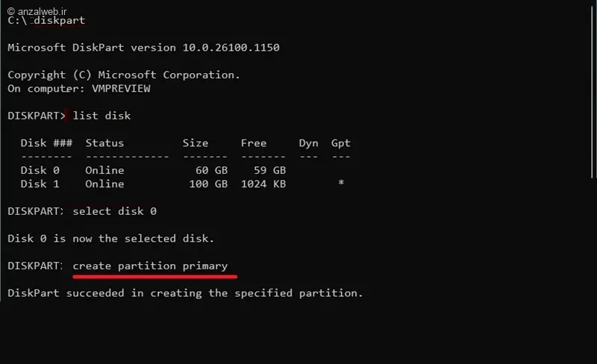This screenshot has height=364, width=597.
Task: Click the '100 GB' size value
Action: [208, 184]
